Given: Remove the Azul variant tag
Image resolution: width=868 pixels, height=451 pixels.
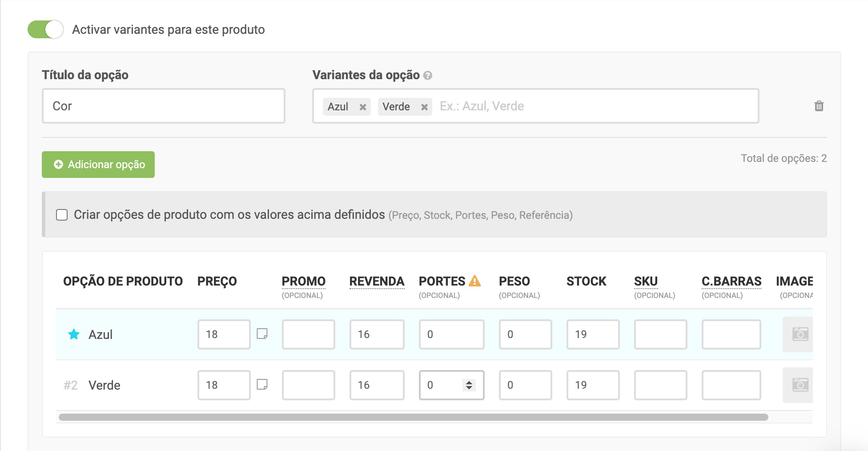Looking at the screenshot, I should coord(363,107).
